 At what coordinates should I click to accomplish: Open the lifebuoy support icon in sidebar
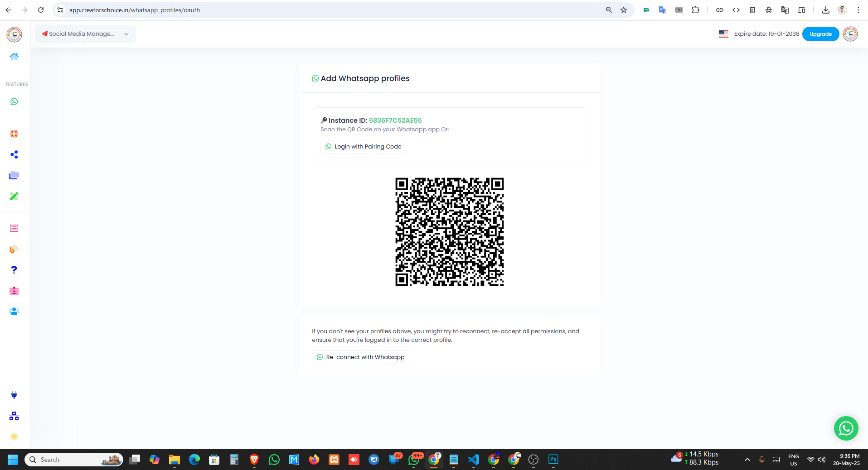pos(14,134)
